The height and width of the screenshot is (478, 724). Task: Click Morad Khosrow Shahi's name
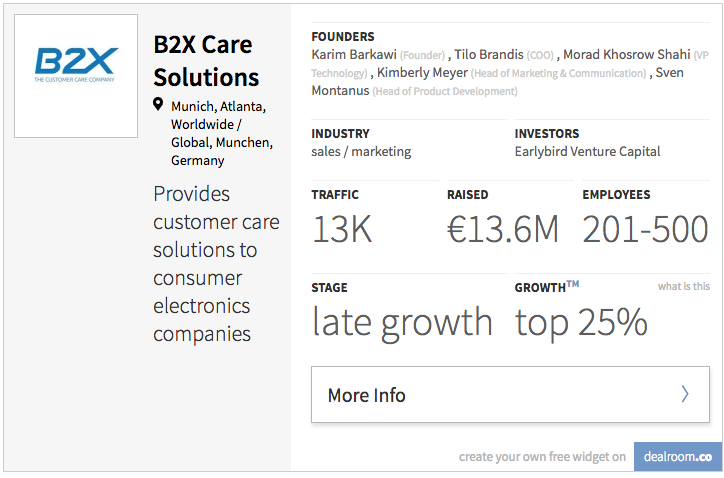pyautogui.click(x=627, y=54)
